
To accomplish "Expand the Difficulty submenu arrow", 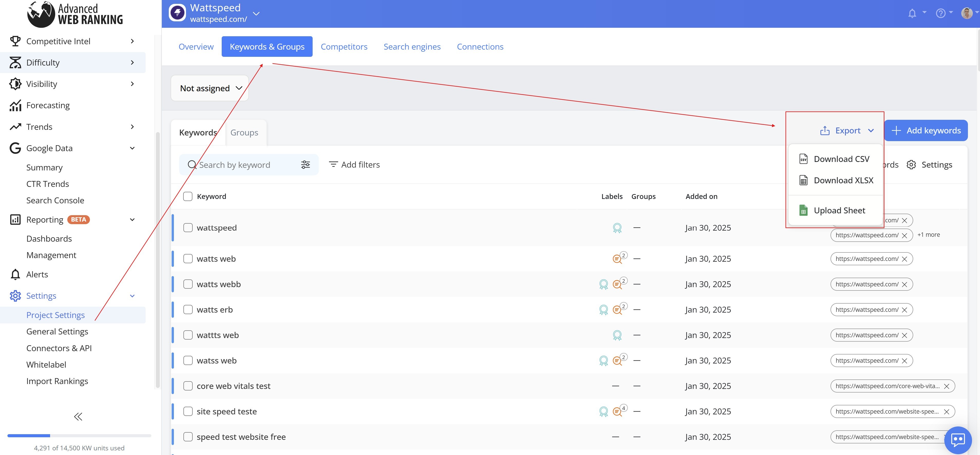I will [132, 62].
